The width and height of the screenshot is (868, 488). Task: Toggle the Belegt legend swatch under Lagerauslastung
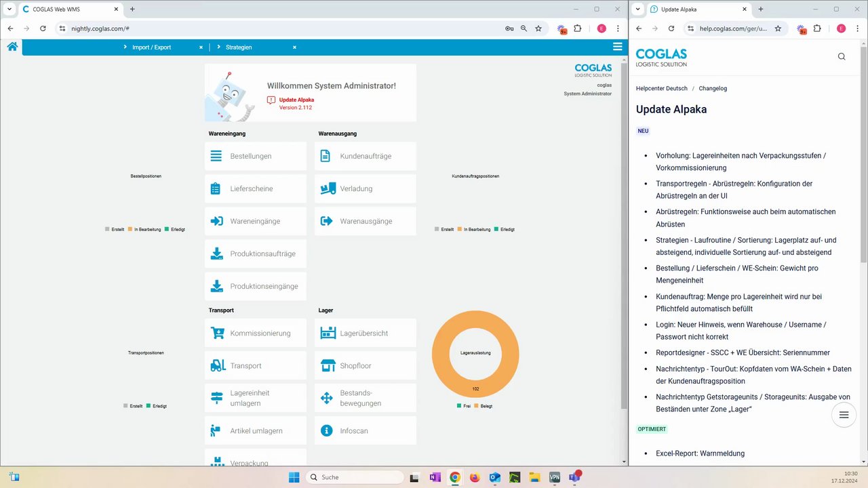(x=476, y=405)
